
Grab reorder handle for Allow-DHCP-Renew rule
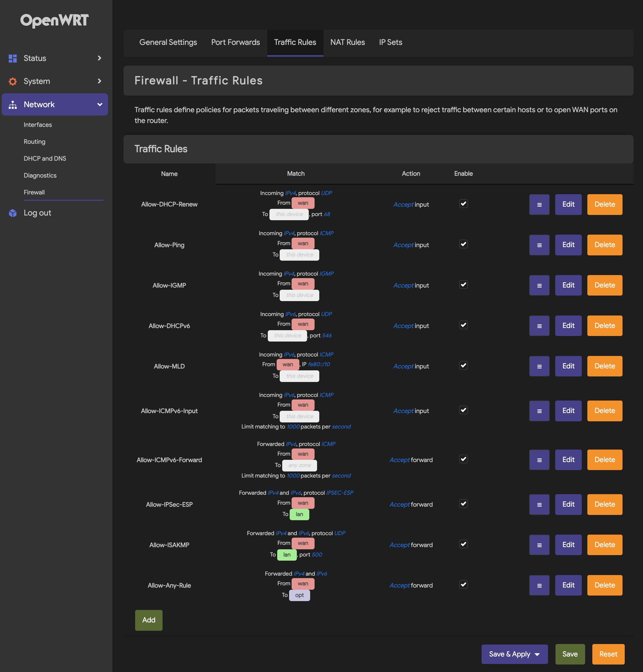coord(539,204)
